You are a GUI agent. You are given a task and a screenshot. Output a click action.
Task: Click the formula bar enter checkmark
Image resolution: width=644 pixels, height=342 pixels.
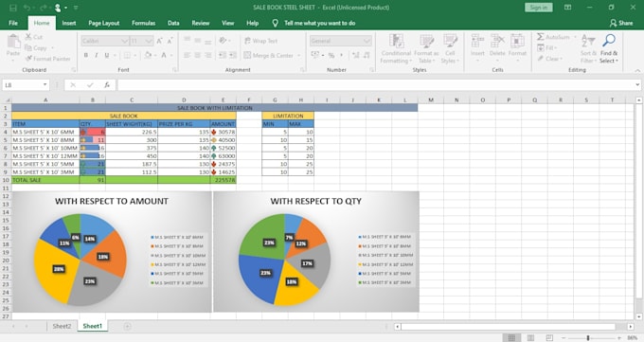coord(90,85)
